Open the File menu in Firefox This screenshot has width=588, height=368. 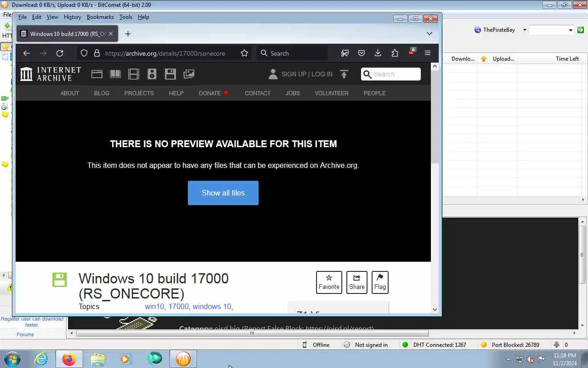tap(23, 17)
